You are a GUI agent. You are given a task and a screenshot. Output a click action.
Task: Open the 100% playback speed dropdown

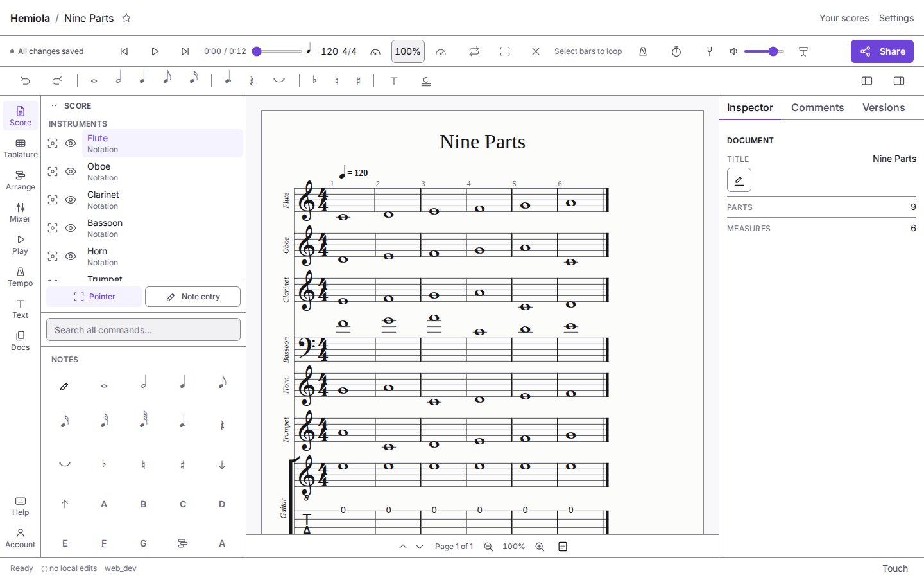[408, 51]
